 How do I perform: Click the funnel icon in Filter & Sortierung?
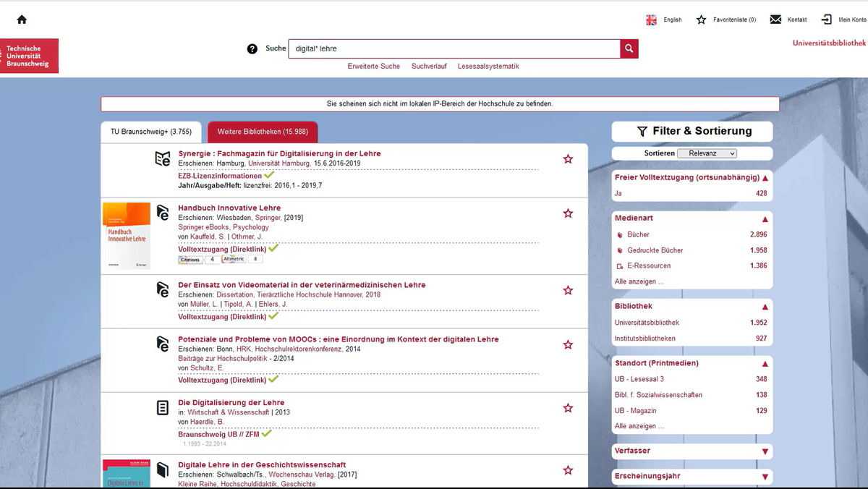click(642, 131)
